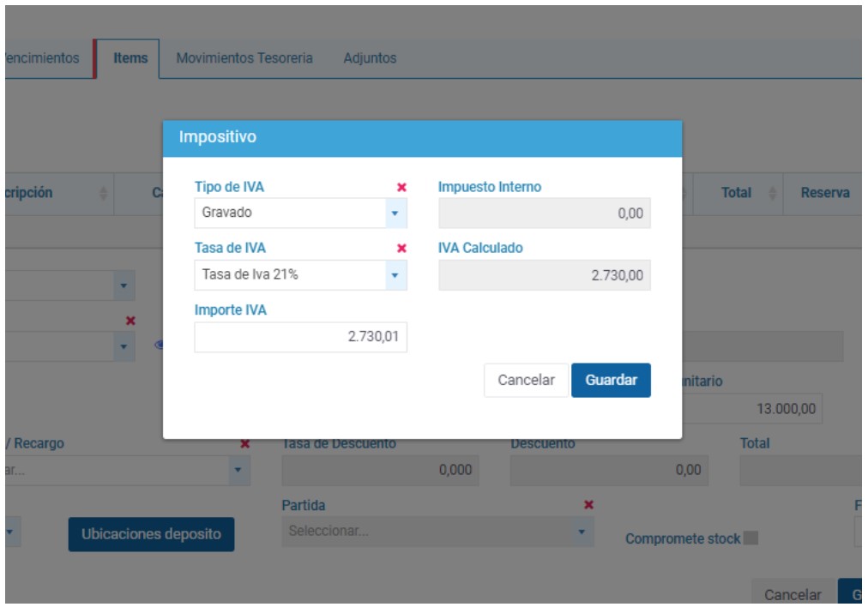Toggle the Compromete stock checkbox

(x=750, y=538)
